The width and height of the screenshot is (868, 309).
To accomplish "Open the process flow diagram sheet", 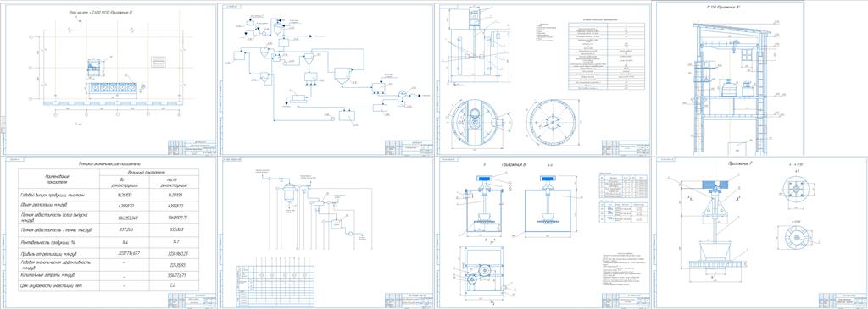I will 327,80.
